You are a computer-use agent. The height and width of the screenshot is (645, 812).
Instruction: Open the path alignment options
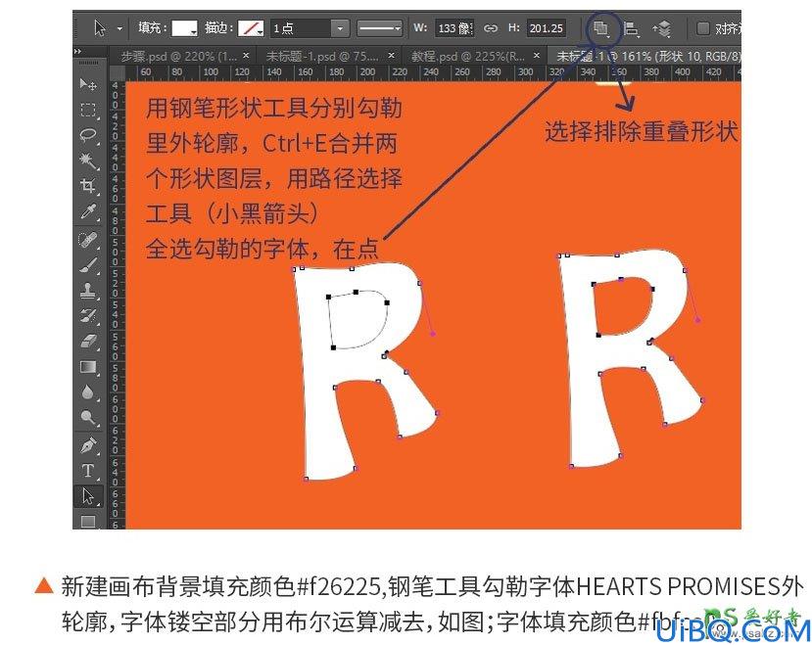pos(631,29)
